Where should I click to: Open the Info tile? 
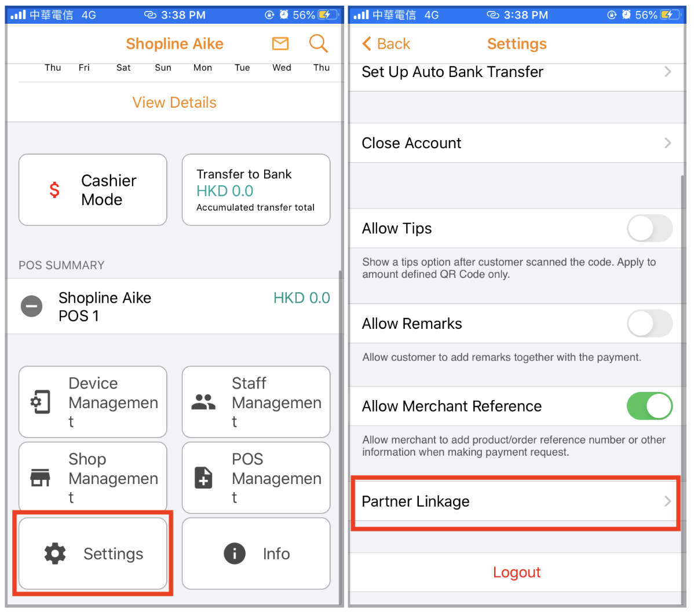pos(256,553)
